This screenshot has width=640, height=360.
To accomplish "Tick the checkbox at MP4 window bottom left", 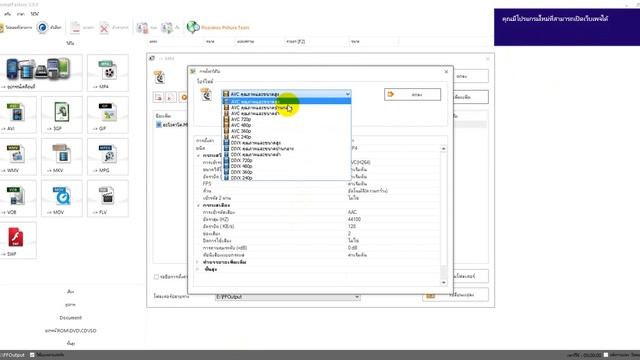I will 156,277.
